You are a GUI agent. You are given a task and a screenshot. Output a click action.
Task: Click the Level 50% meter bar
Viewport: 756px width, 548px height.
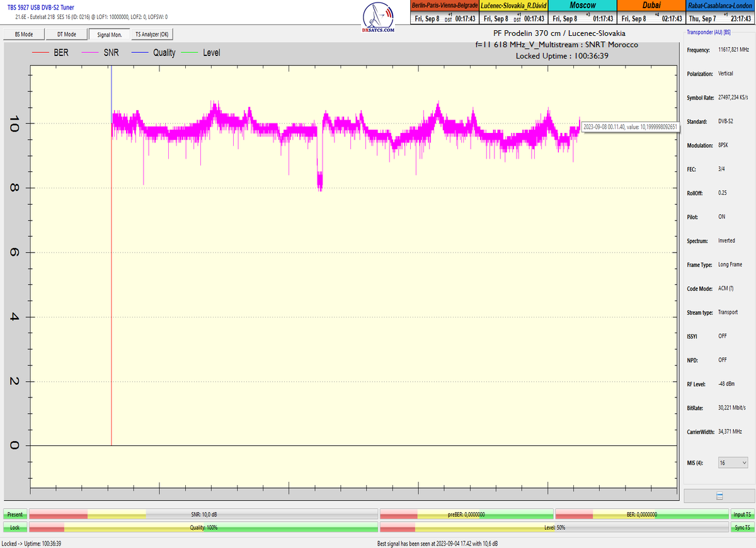[x=554, y=527]
